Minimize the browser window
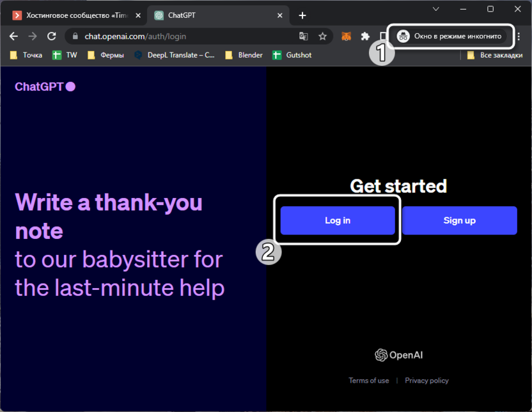 click(463, 9)
